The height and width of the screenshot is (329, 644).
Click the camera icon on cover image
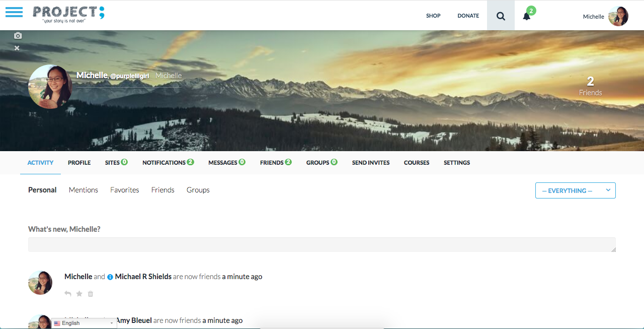pos(18,36)
